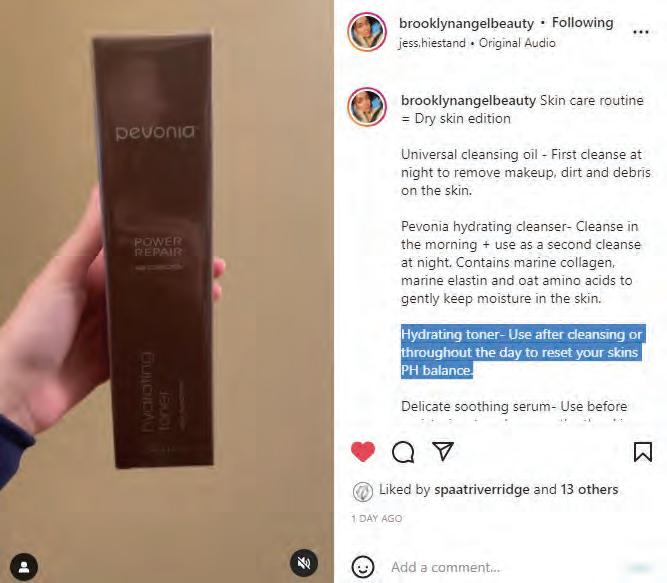Click the caption author's profile avatar
667x583 pixels.
[367, 107]
